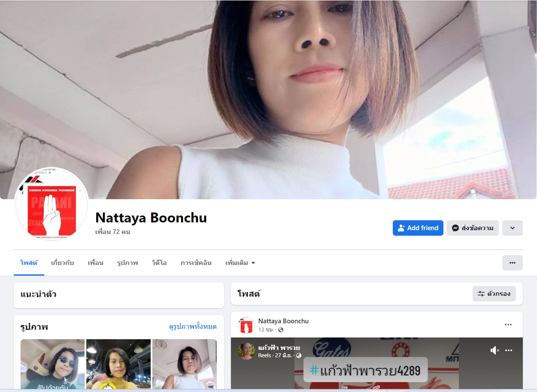The height and width of the screenshot is (392, 537).
Task: Click the เพื่อน 72 คน friend count
Action: (x=112, y=232)
